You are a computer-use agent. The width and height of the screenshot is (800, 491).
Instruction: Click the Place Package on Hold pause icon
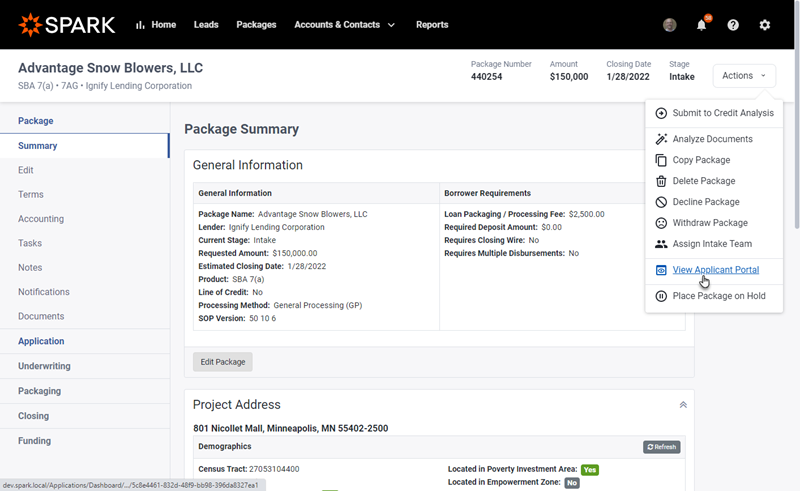click(x=661, y=296)
